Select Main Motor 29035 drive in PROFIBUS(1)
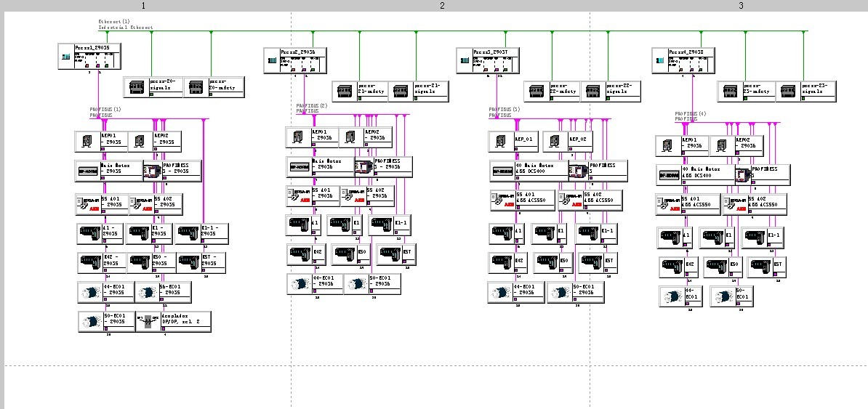The image size is (868, 409). pyautogui.click(x=110, y=171)
